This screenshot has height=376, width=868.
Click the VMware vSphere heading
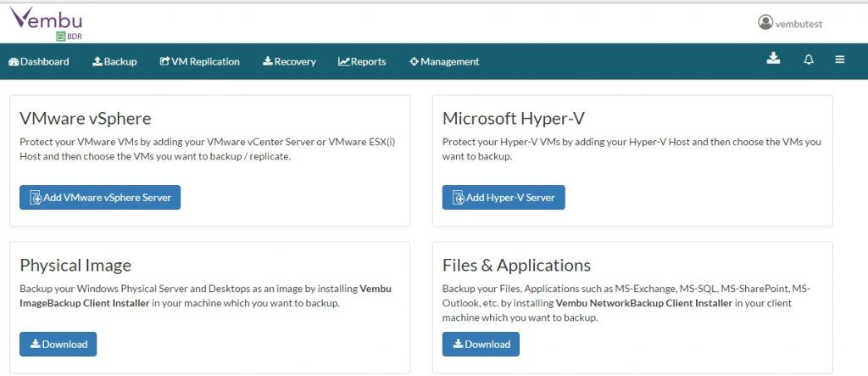[86, 118]
